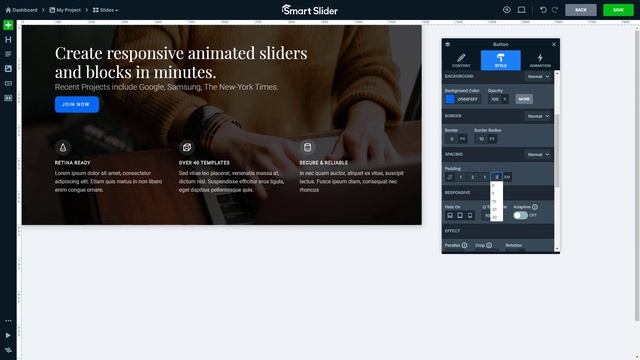Viewport: 640px width, 360px height.
Task: Turn on the Adaptive switch
Action: pyautogui.click(x=520, y=215)
